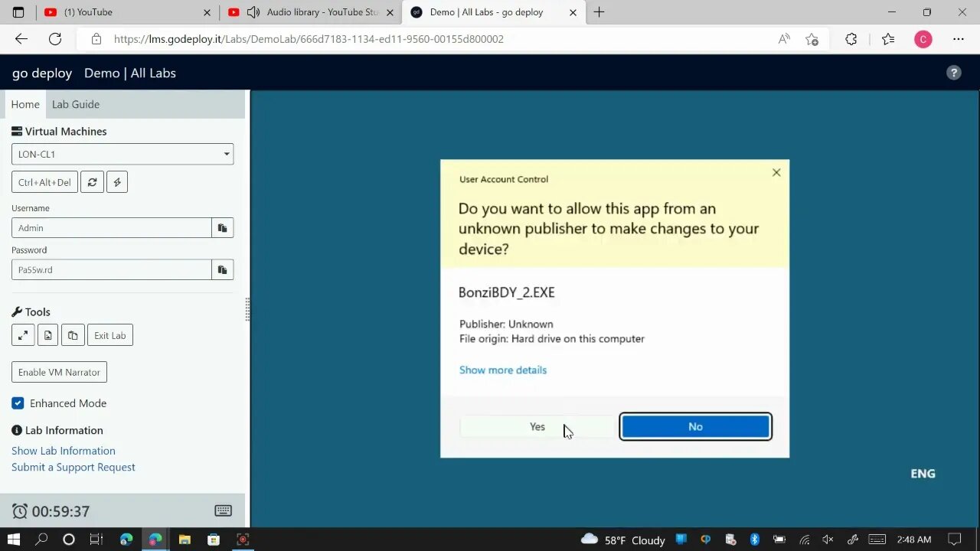Close the User Account Control dialog

[x=776, y=172]
